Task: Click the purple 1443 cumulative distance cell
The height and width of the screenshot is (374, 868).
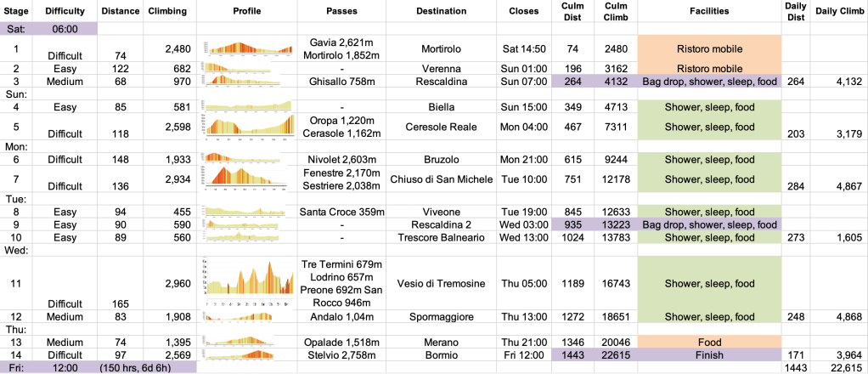Action: [572, 353]
